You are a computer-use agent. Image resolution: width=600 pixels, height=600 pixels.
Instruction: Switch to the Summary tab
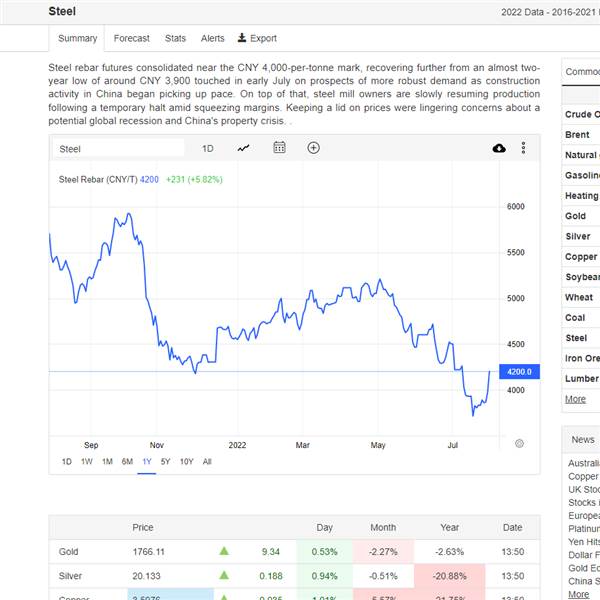77,38
